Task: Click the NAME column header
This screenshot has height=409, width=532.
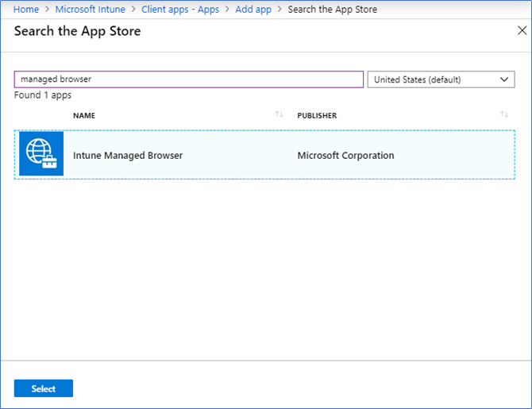Action: (84, 115)
